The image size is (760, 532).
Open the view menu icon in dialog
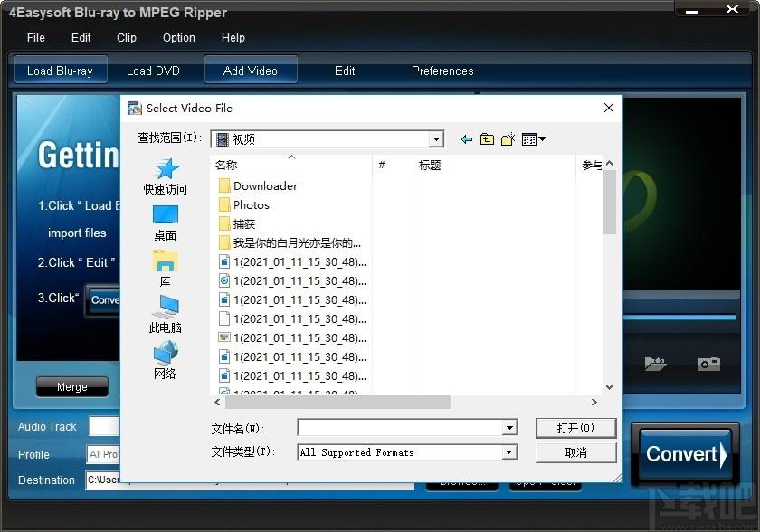coord(534,139)
